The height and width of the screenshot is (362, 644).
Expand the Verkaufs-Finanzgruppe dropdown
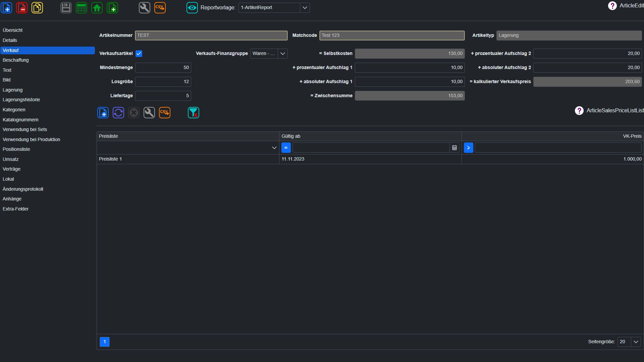tap(283, 54)
